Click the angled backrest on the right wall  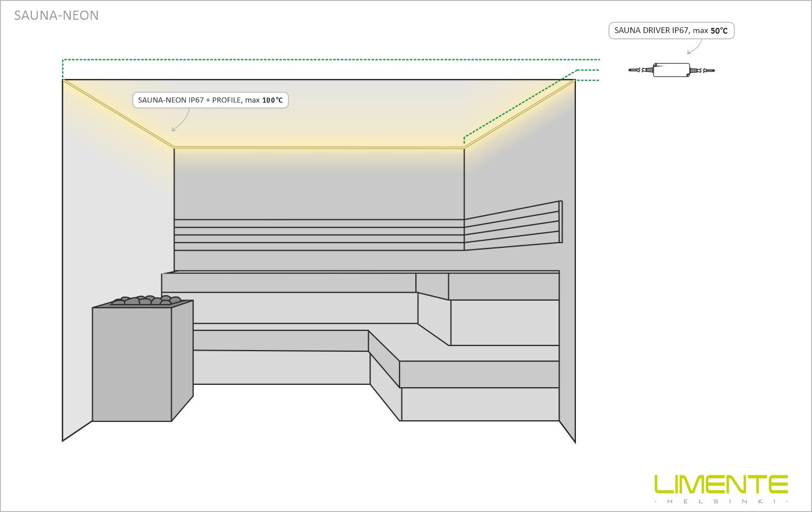[512, 226]
